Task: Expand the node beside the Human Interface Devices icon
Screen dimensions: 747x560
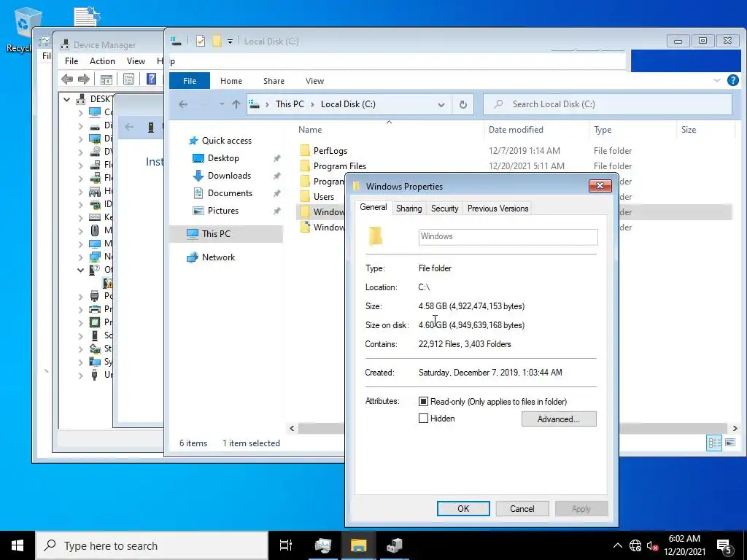Action: 80,192
